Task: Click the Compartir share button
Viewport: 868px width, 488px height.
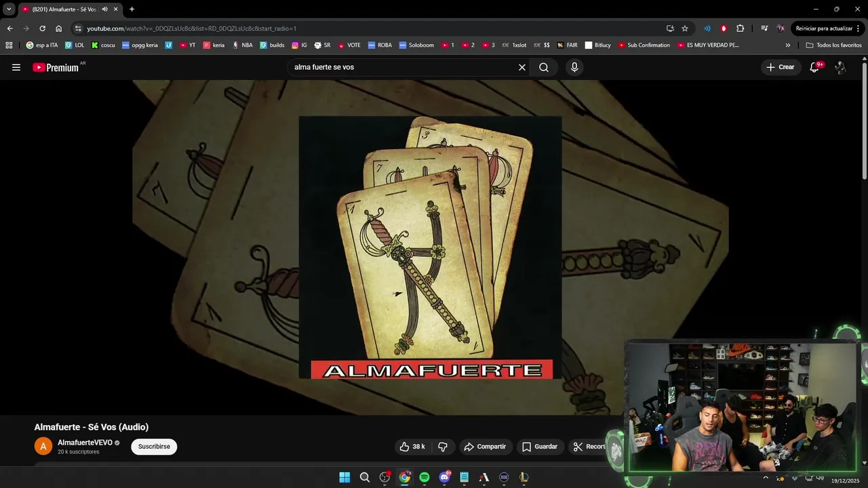Action: pyautogui.click(x=485, y=447)
